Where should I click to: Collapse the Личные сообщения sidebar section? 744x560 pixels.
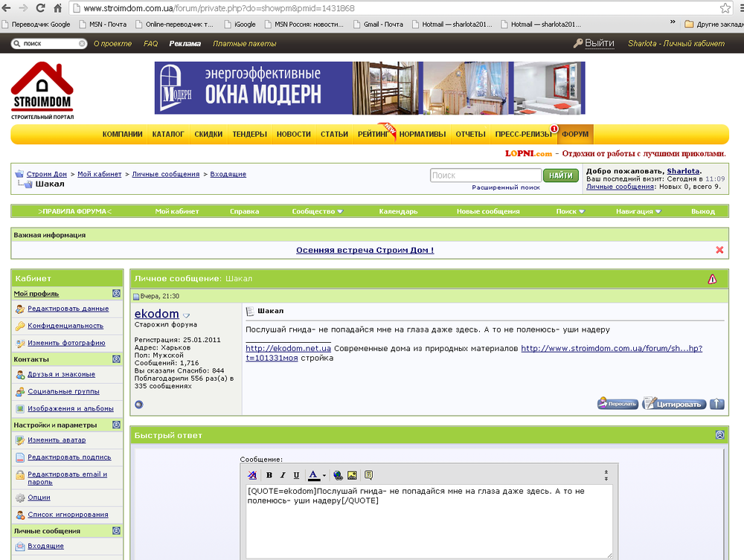pos(116,530)
